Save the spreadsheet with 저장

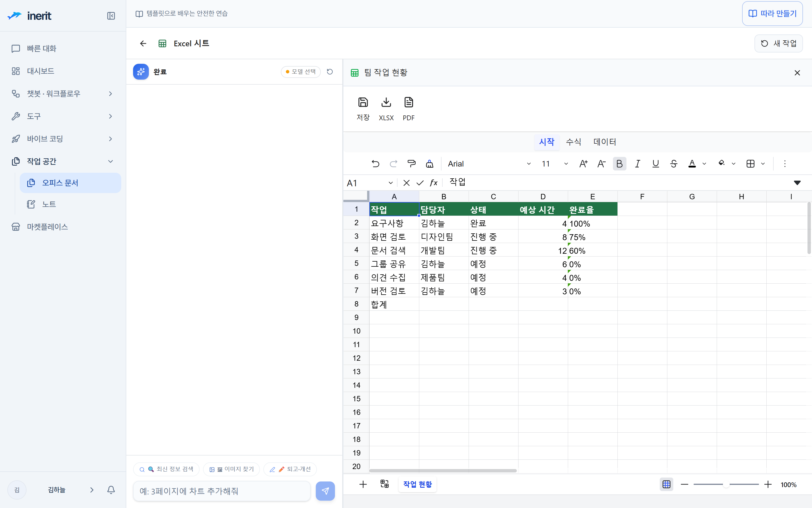(363, 109)
